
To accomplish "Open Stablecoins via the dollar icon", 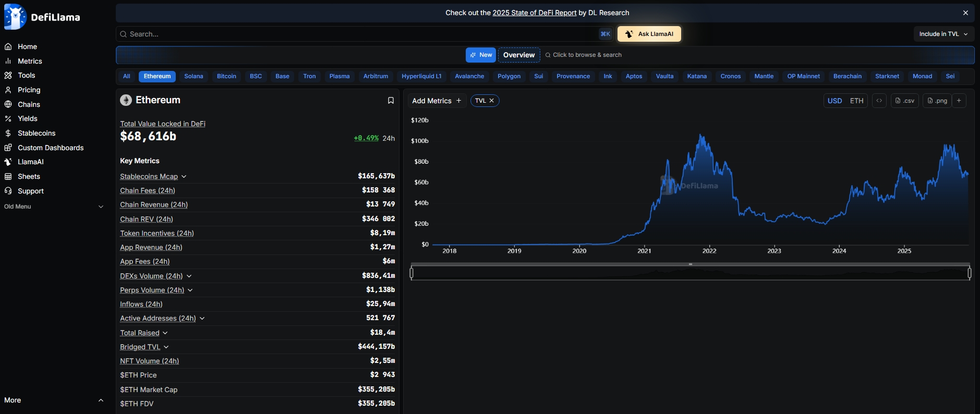I will point(8,133).
